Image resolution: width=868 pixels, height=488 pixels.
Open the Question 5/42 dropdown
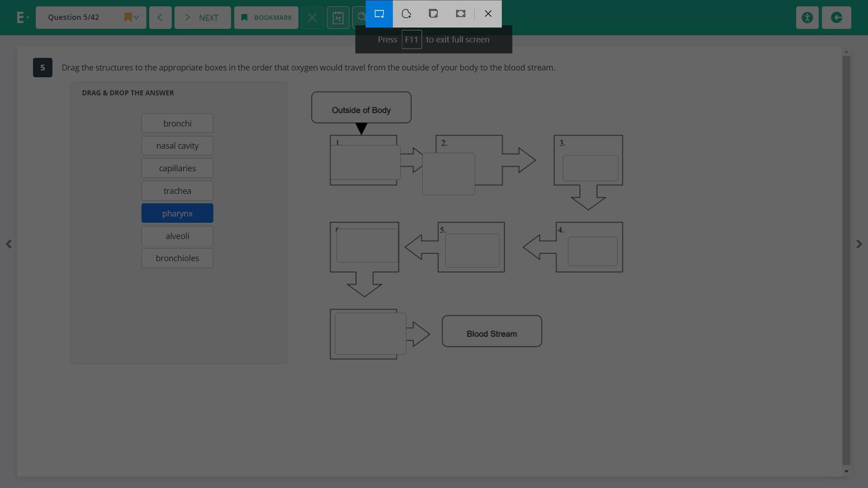[x=91, y=18]
